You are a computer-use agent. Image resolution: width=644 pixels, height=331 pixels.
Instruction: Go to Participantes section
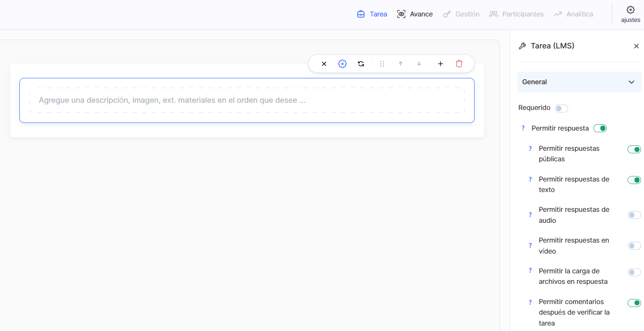(516, 14)
